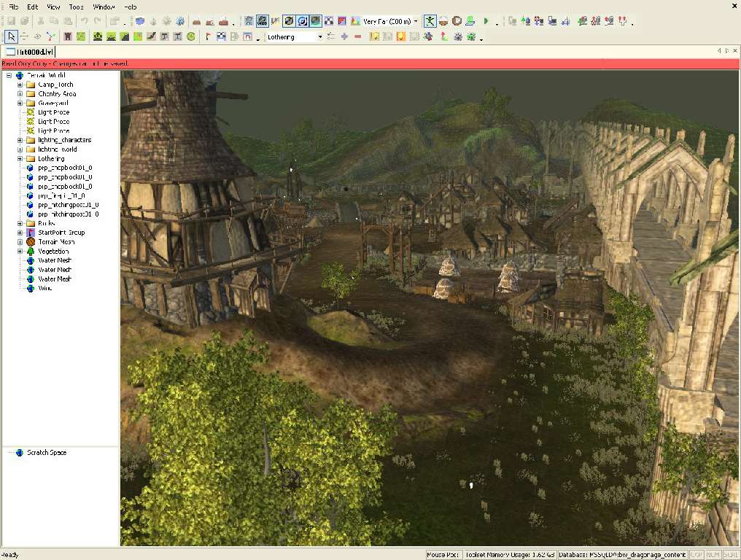
Task: Select the Wind tree item
Action: [x=45, y=288]
